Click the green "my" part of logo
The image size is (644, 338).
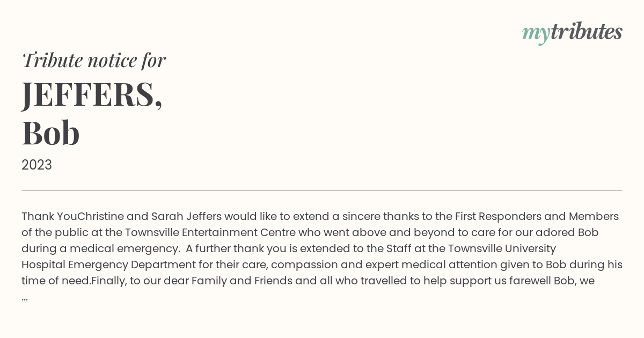(x=536, y=34)
